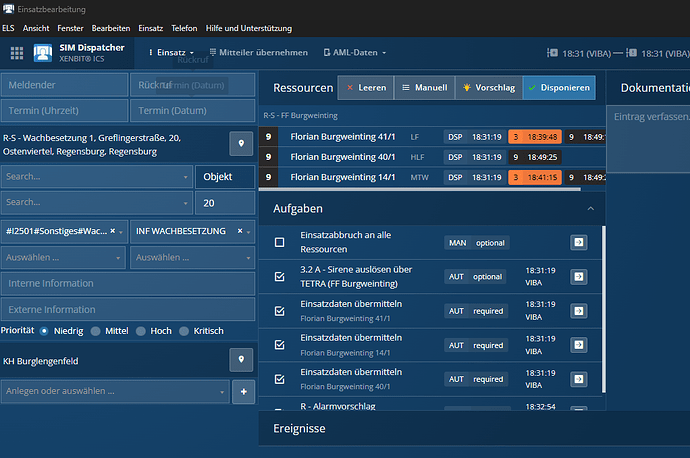
Task: Expand the AML-Daten dropdown
Action: 356,52
